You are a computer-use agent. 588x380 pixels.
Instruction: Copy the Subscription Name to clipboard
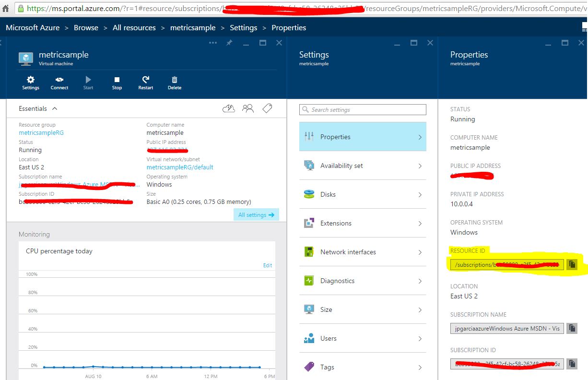[572, 328]
